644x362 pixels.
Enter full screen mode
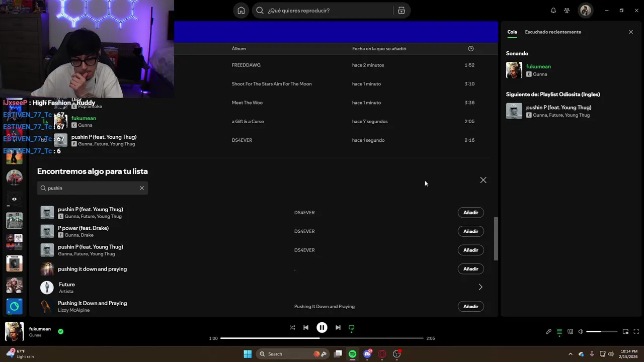point(636,331)
